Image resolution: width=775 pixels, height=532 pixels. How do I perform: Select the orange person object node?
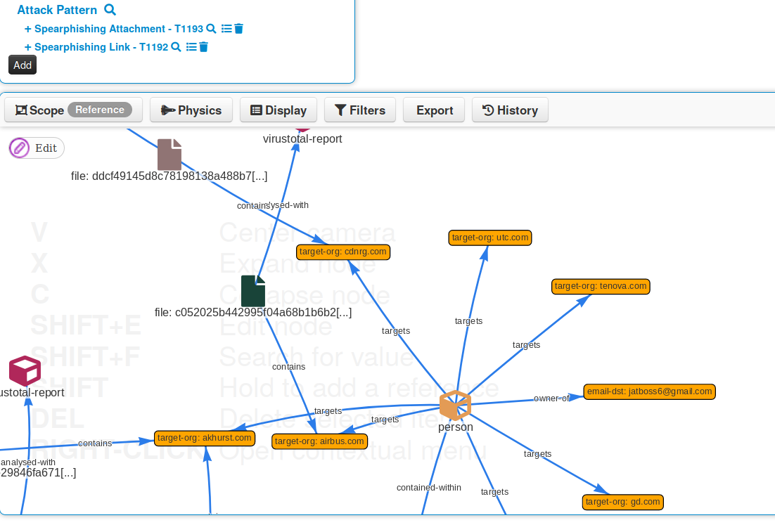tap(455, 406)
